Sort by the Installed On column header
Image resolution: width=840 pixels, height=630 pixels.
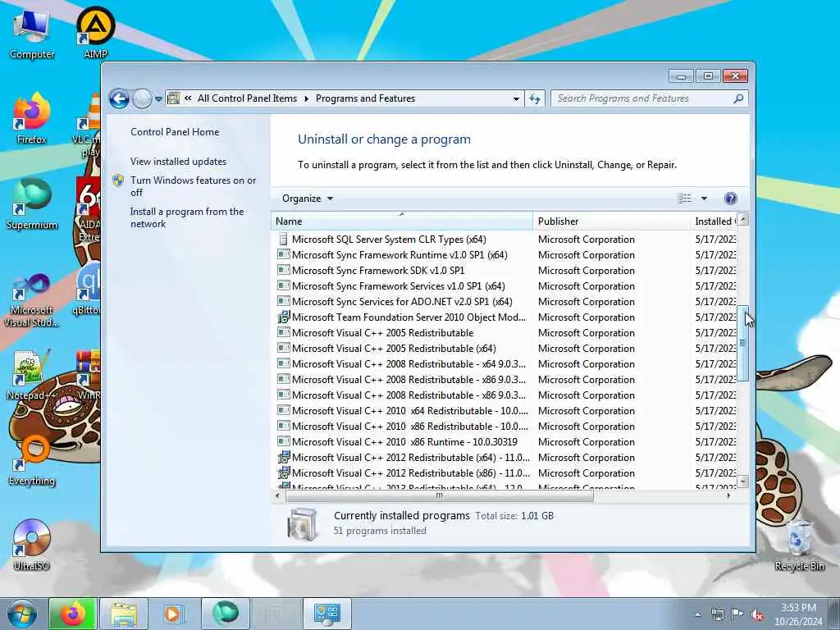tap(714, 221)
